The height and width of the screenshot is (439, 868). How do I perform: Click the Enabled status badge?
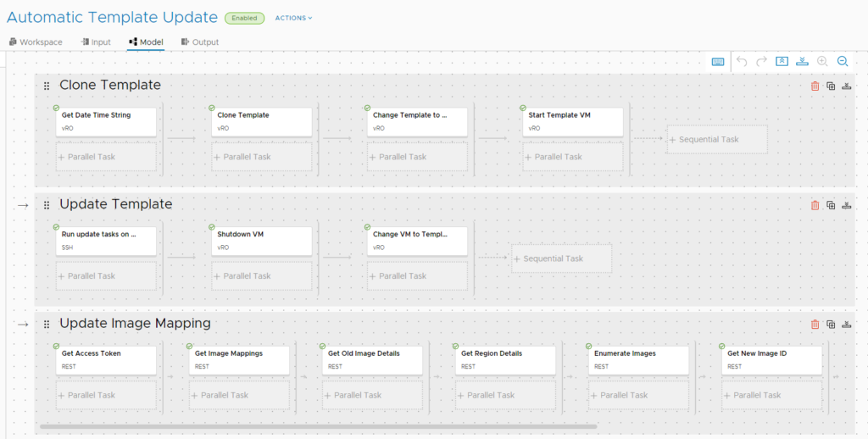pyautogui.click(x=244, y=19)
